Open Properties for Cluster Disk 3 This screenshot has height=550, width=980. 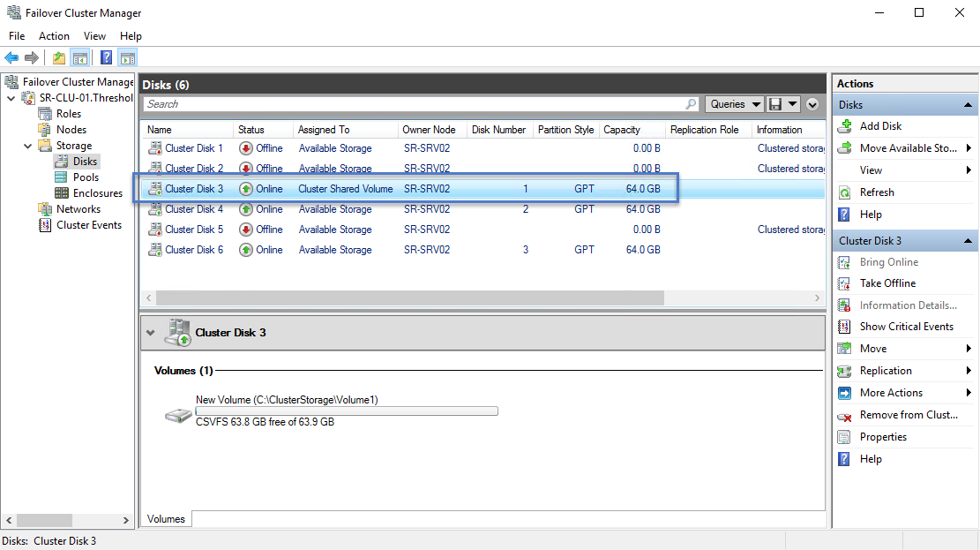pos(882,436)
